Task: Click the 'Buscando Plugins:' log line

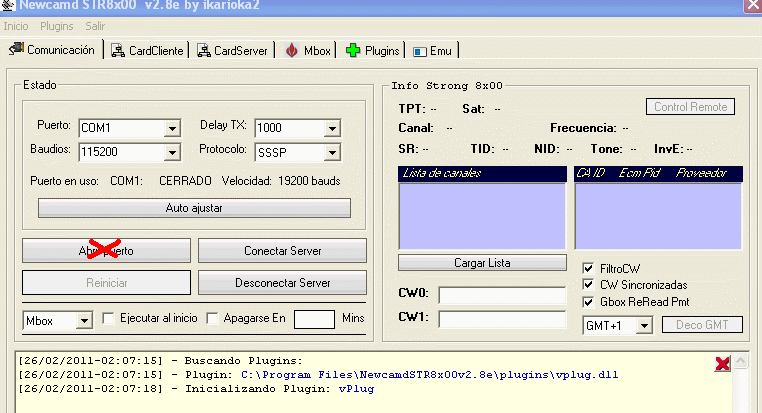Action: 160,361
